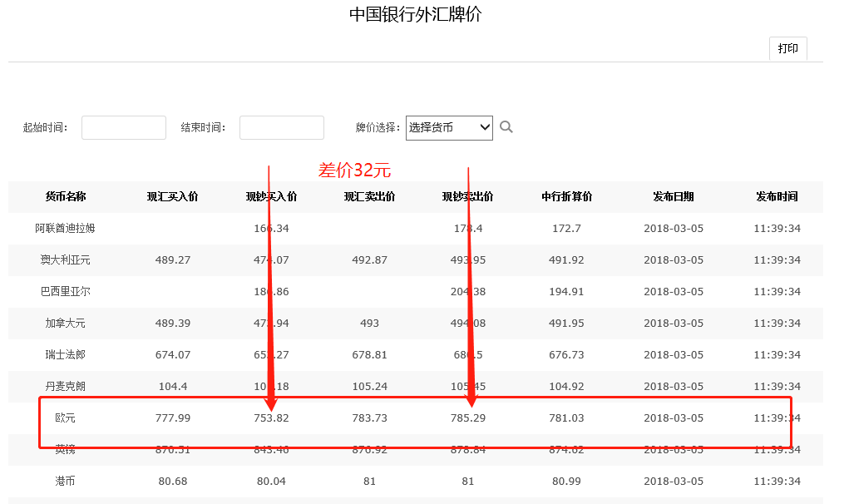Click the 781.03 euro conversion rate
The height and width of the screenshot is (504, 844).
pyautogui.click(x=566, y=418)
